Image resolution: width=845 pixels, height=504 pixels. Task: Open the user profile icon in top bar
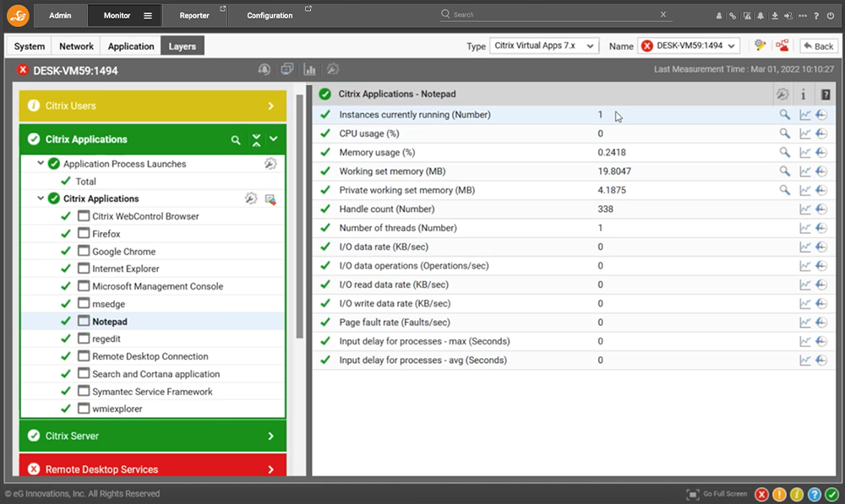pos(719,15)
